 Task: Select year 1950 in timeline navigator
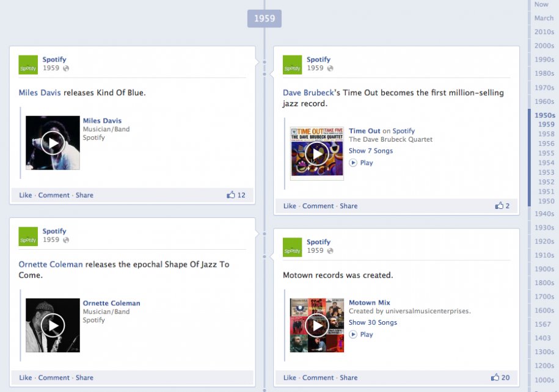tap(546, 201)
